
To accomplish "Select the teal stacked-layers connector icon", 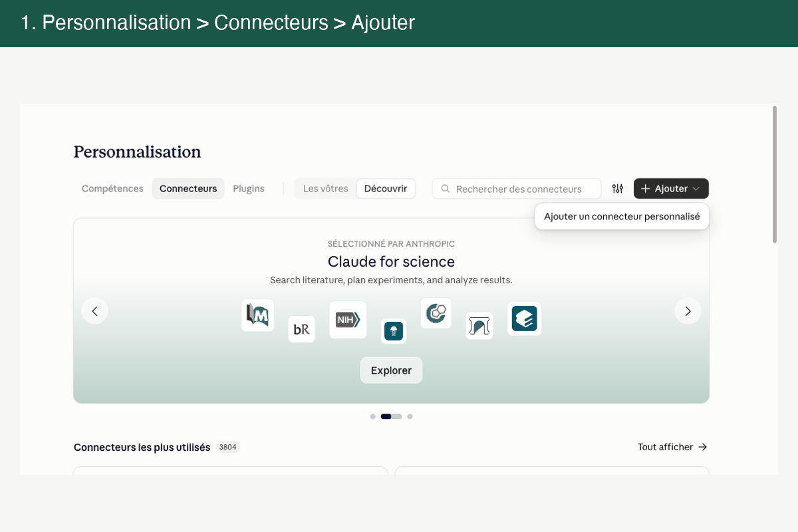I will click(x=524, y=319).
